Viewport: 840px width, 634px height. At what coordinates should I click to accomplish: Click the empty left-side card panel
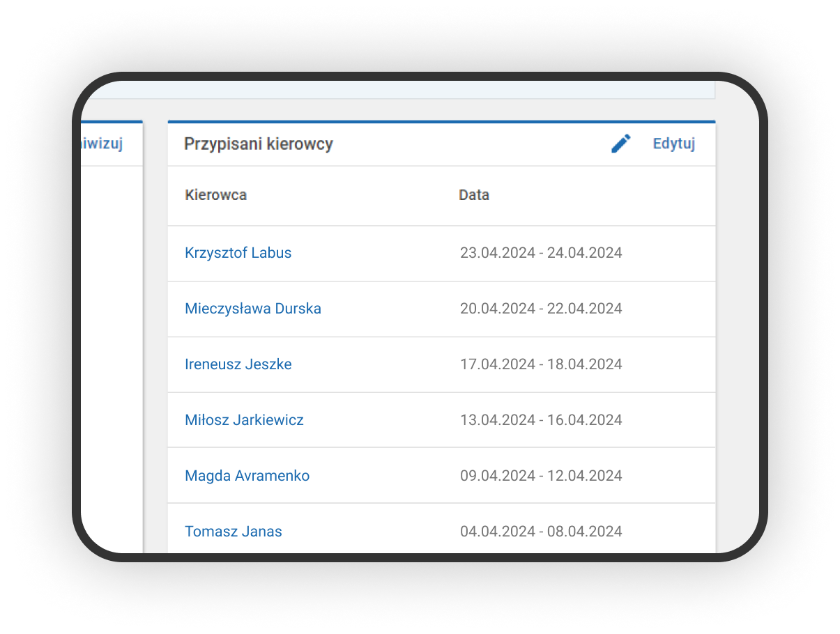click(x=112, y=348)
